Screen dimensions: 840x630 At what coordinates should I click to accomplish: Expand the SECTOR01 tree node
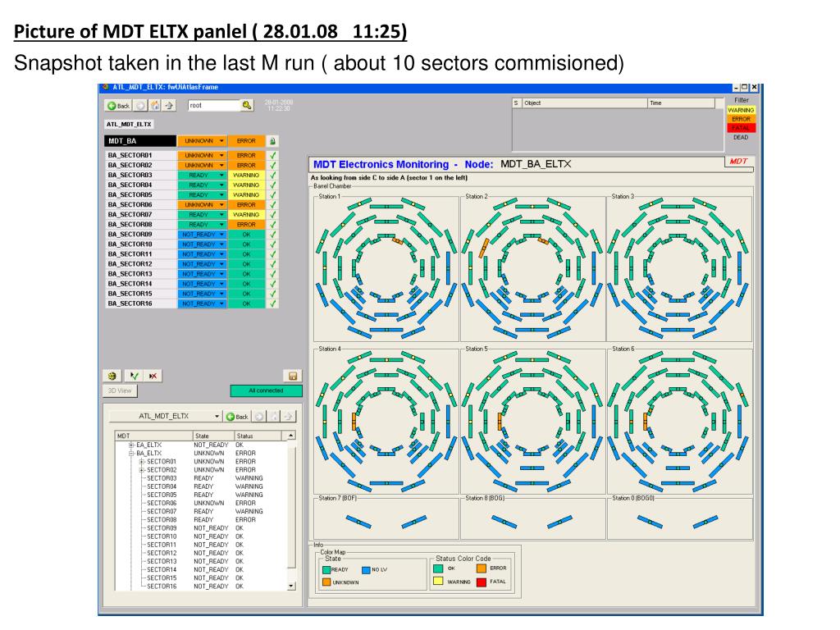[141, 462]
